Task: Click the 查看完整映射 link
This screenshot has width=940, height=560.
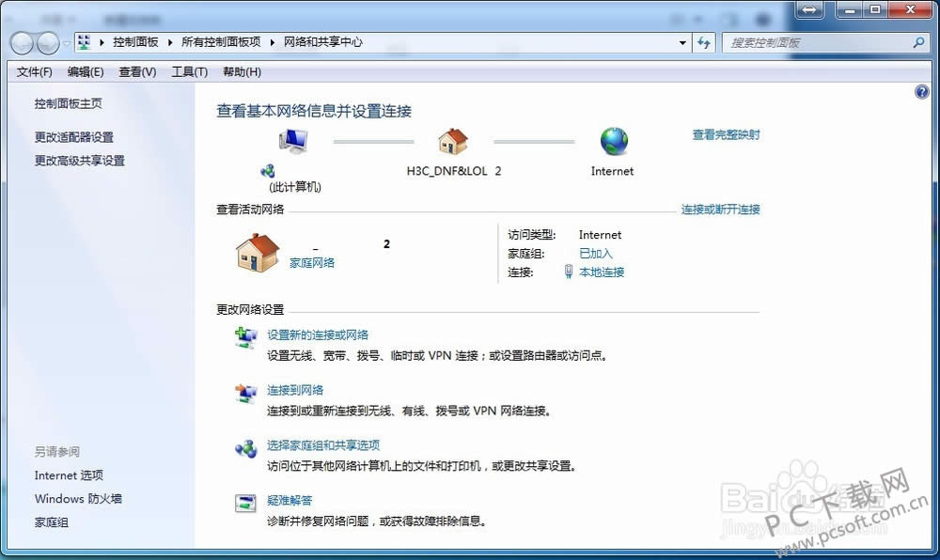Action: click(x=726, y=135)
